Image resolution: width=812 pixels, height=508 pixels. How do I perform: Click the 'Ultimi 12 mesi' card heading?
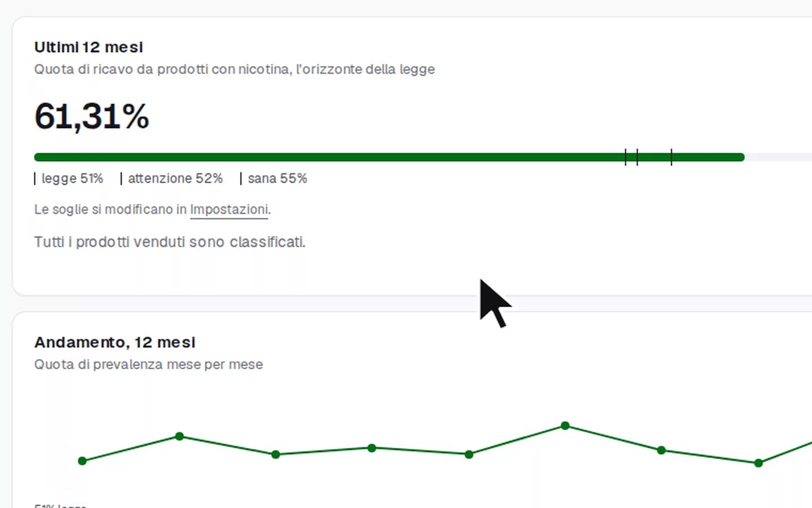[89, 47]
